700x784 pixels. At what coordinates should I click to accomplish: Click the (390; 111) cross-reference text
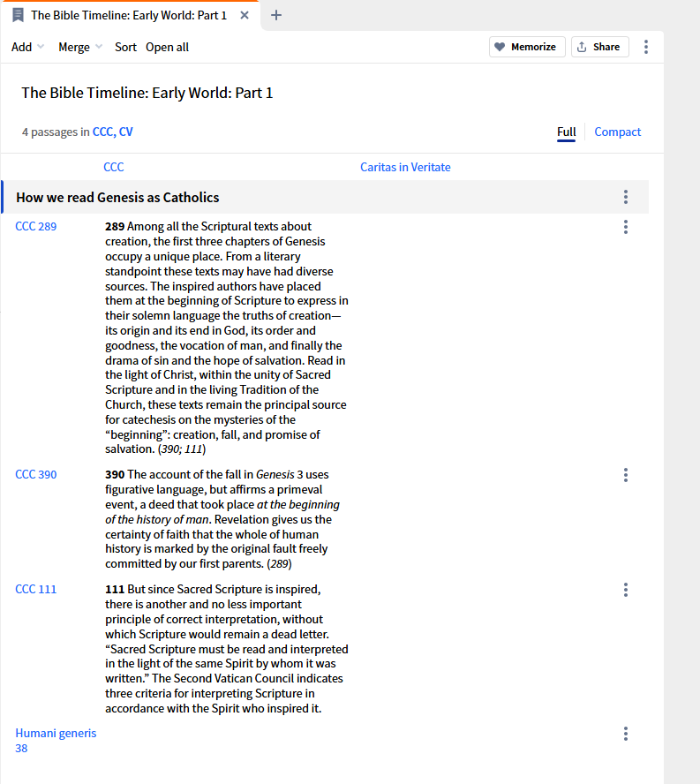(x=182, y=449)
